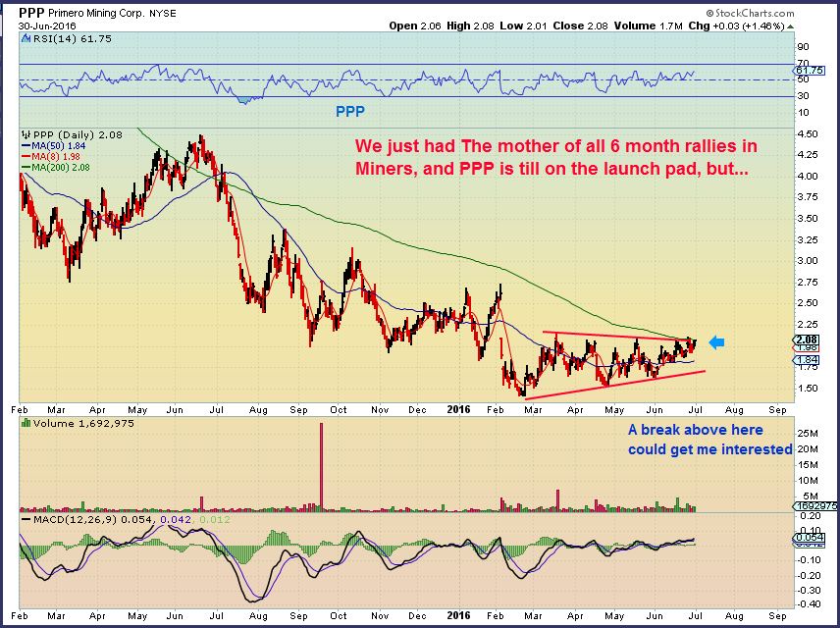Click the -0.40 MACD axis label
The height and width of the screenshot is (628, 840).
pyautogui.click(x=809, y=603)
